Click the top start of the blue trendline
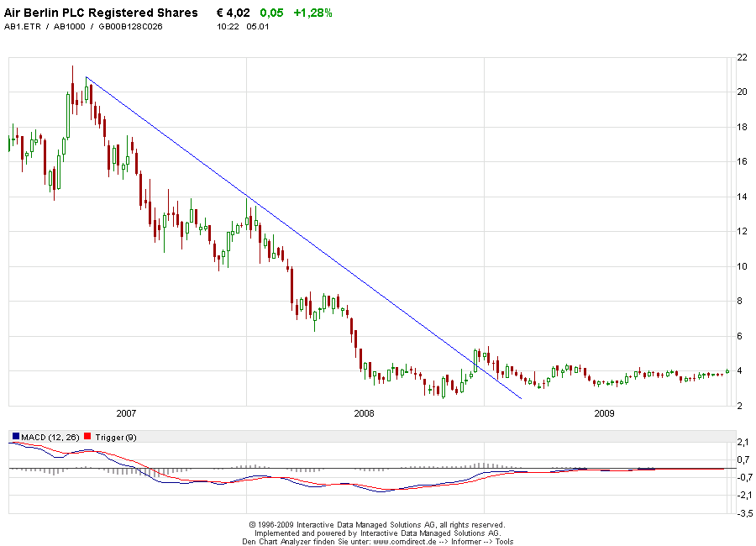 (x=86, y=77)
